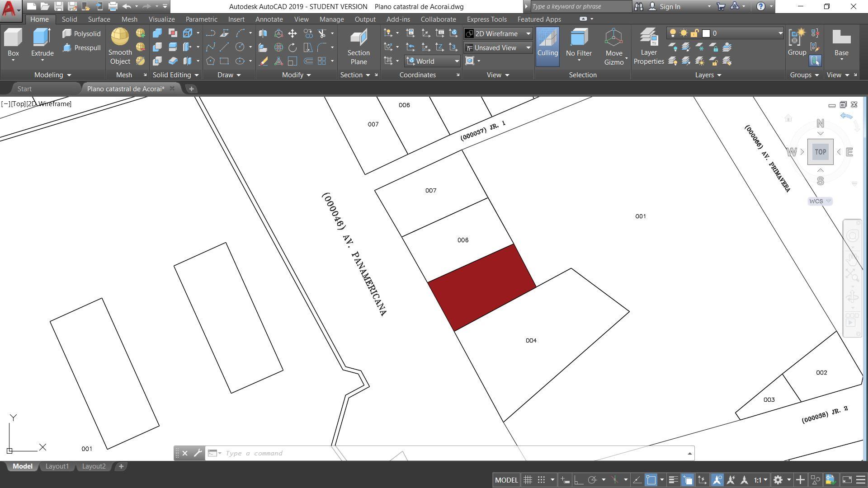
Task: Expand the Modeling panel
Action: tap(52, 75)
